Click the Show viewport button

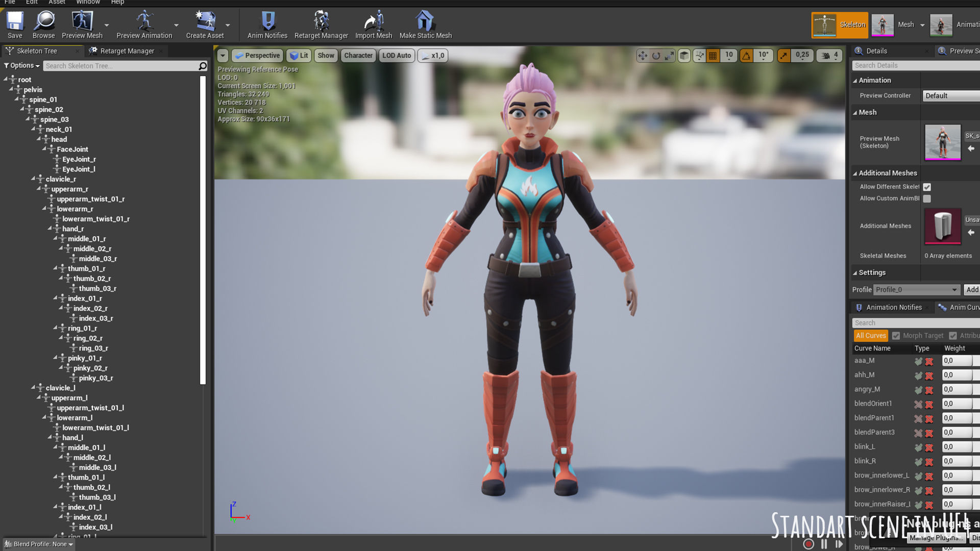pos(326,55)
